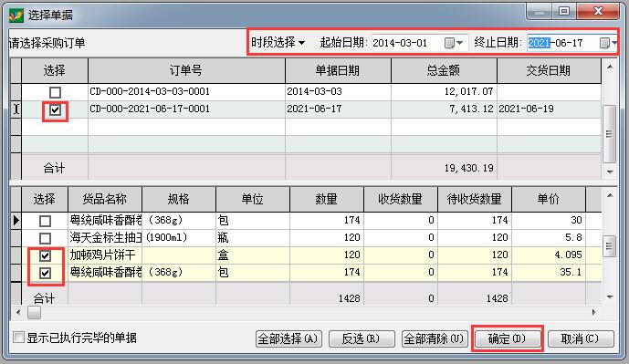
Task: Sort by the 订单号 column header
Action: pyautogui.click(x=186, y=71)
